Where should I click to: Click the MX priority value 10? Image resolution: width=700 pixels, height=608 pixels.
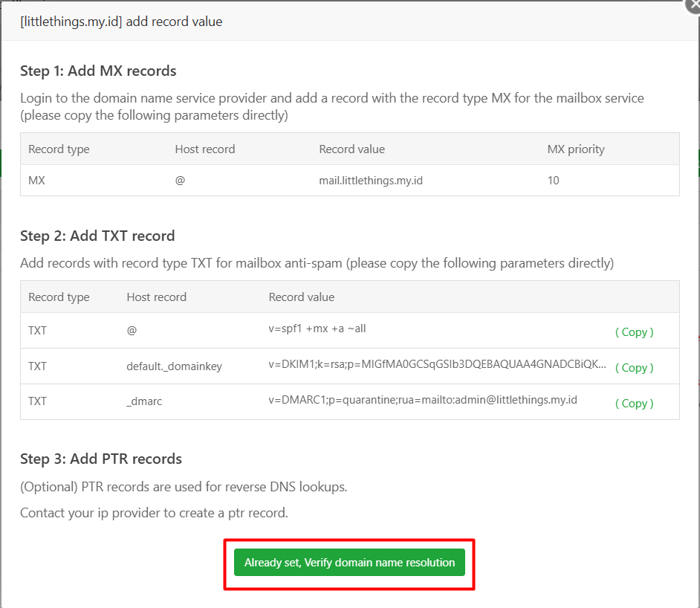tap(553, 180)
